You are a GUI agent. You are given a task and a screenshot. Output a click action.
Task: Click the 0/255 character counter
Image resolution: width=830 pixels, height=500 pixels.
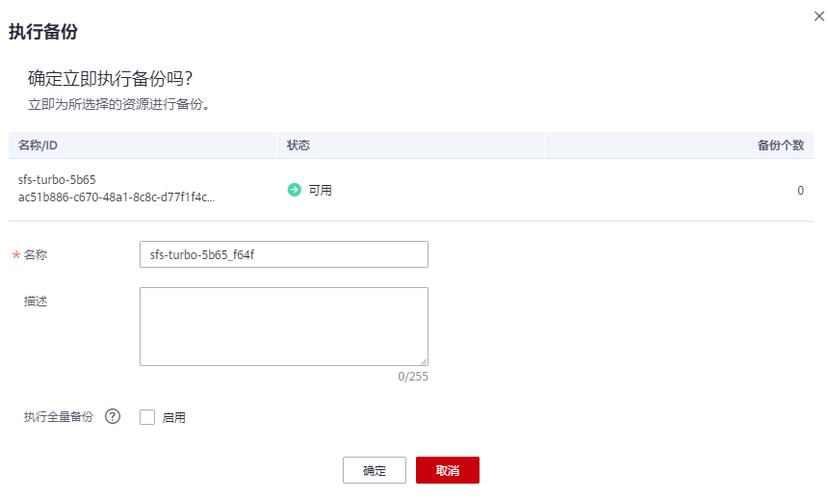click(x=413, y=376)
